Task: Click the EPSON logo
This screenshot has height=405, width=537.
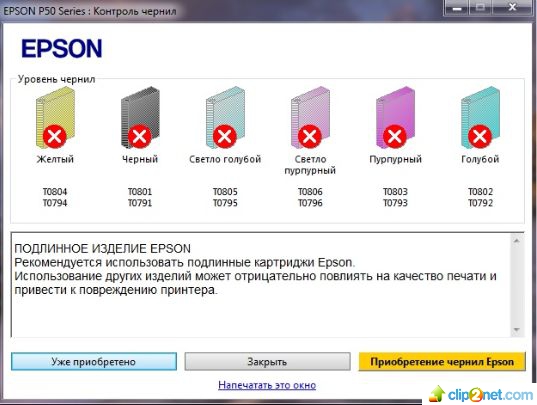Action: [62, 48]
